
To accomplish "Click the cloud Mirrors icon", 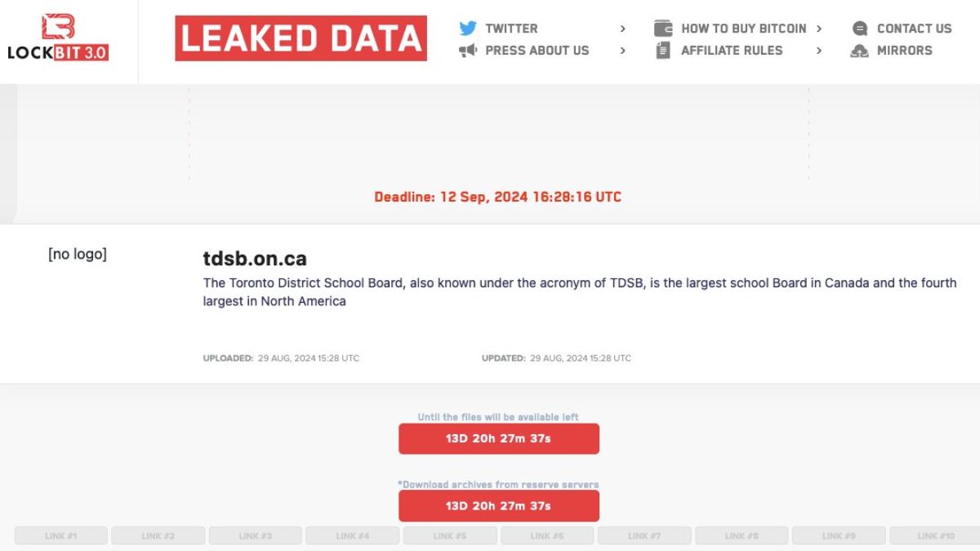I will point(859,51).
